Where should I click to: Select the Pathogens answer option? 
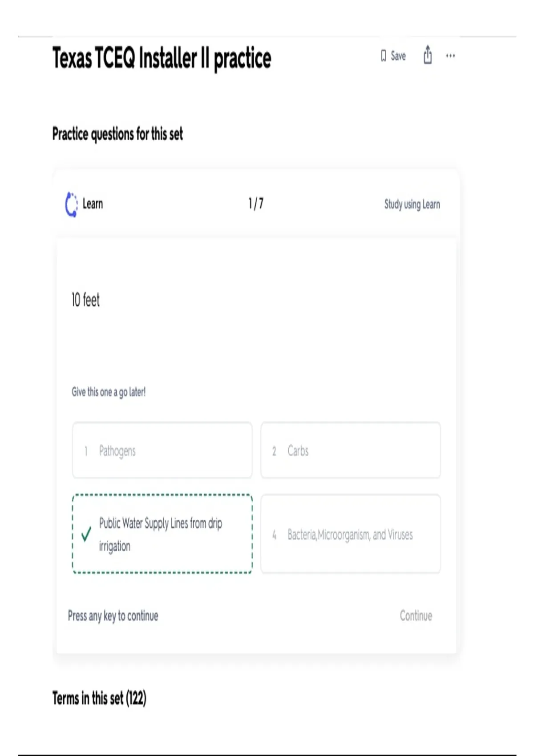(x=162, y=450)
